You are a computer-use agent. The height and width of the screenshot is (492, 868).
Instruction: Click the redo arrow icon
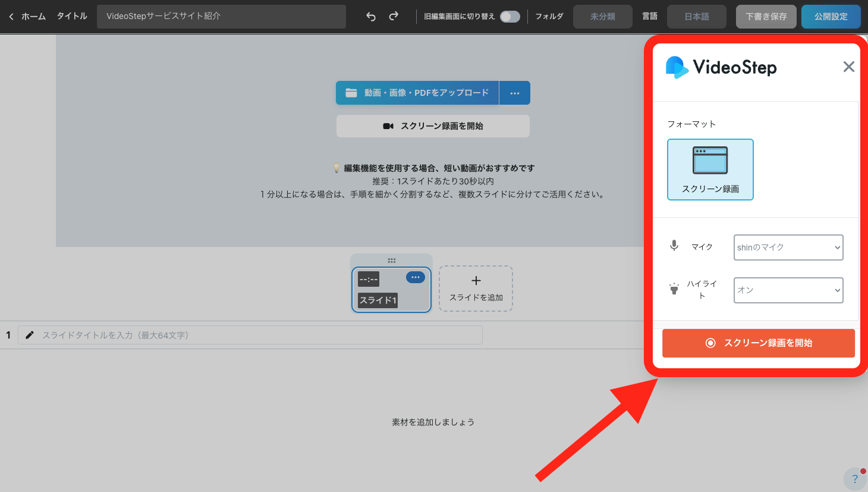(394, 17)
